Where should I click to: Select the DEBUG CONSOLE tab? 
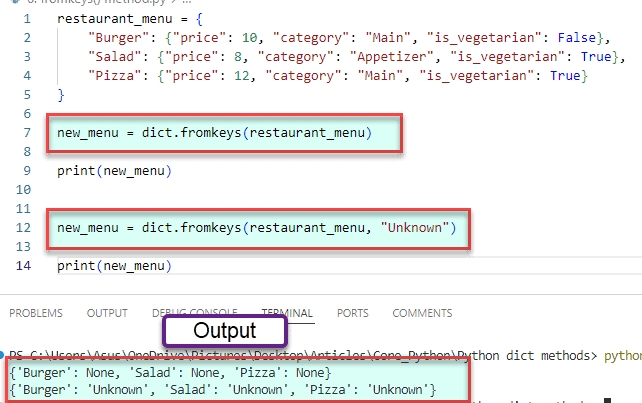coord(194,313)
